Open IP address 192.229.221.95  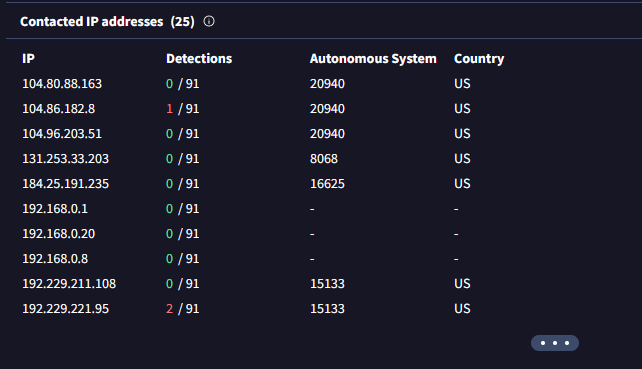(x=66, y=309)
